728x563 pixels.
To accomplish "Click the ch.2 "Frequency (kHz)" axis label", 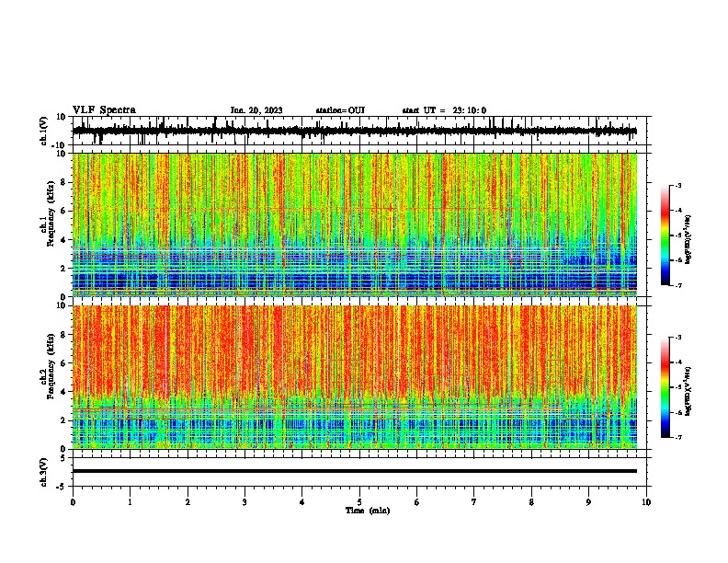I will click(51, 366).
